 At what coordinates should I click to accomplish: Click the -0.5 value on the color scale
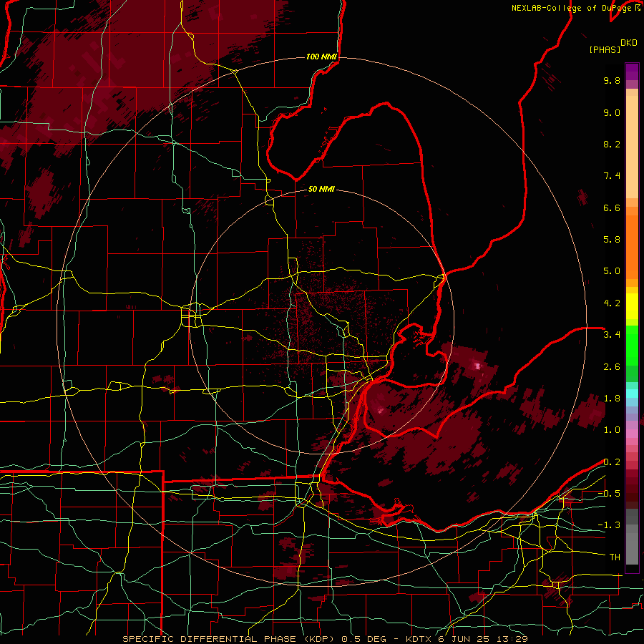click(609, 494)
